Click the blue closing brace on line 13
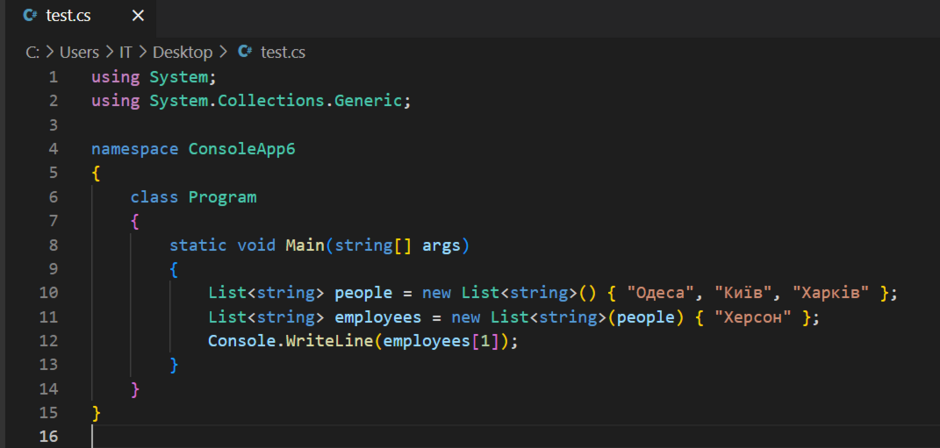940x448 pixels. coord(173,365)
